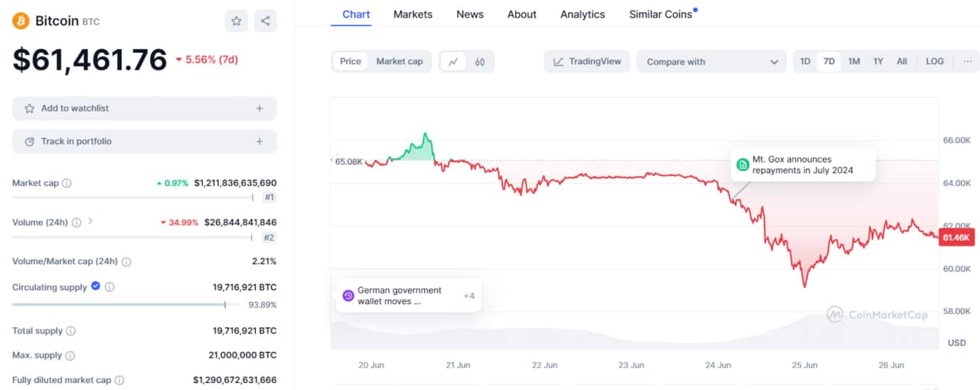Click Volume/Market cap info icon
The width and height of the screenshot is (980, 390).
[126, 262]
